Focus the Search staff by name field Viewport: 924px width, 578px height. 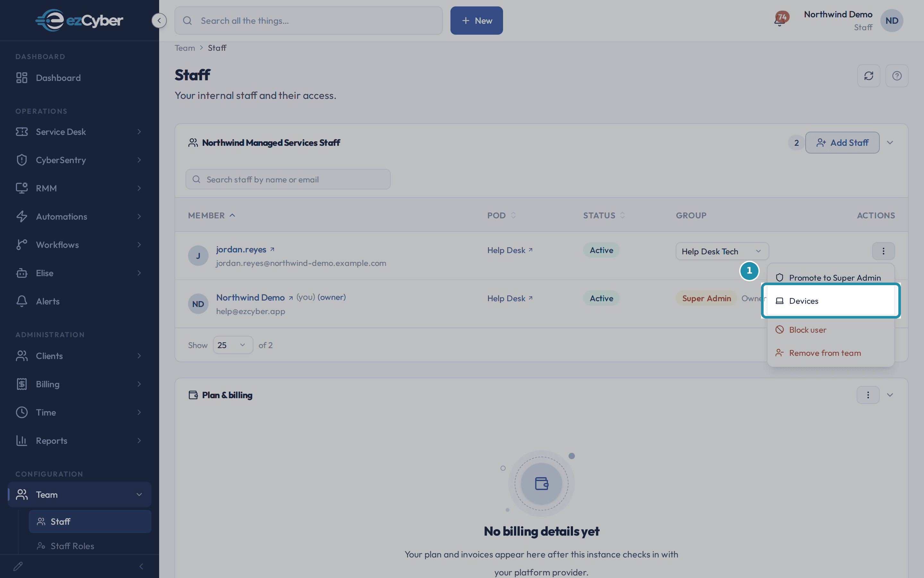[288, 179]
